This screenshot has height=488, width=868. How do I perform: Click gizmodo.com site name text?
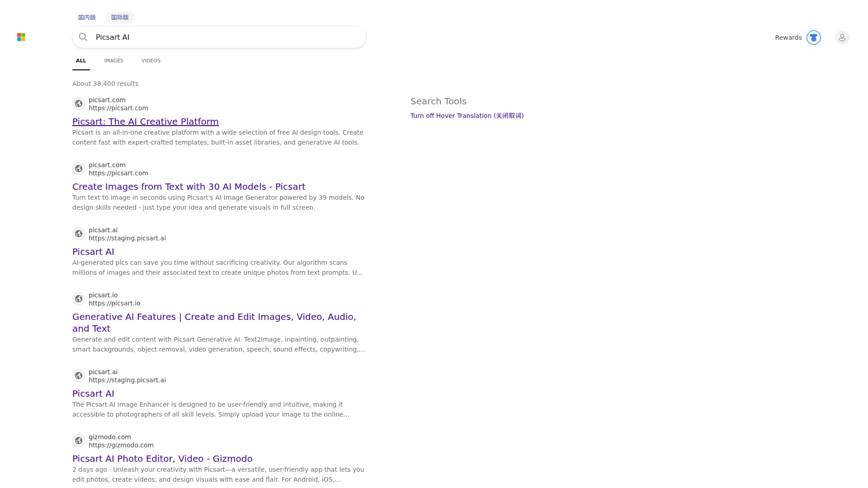point(110,437)
